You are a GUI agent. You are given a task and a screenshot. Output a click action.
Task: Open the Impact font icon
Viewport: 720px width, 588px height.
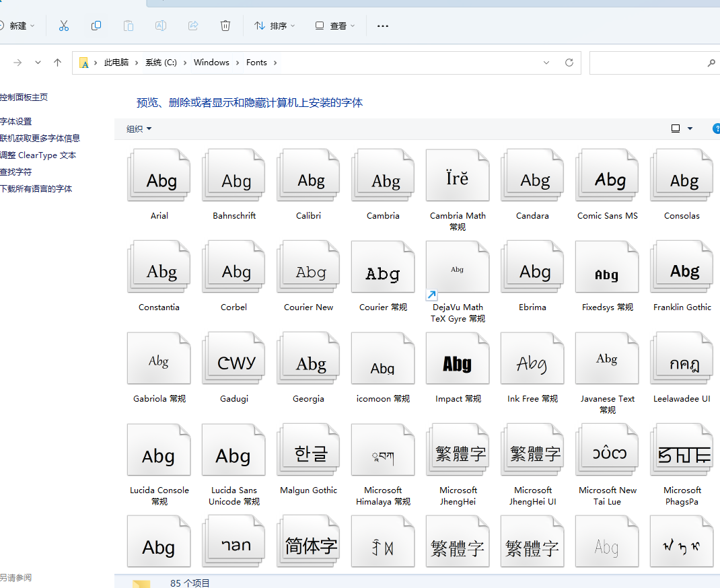tap(458, 363)
